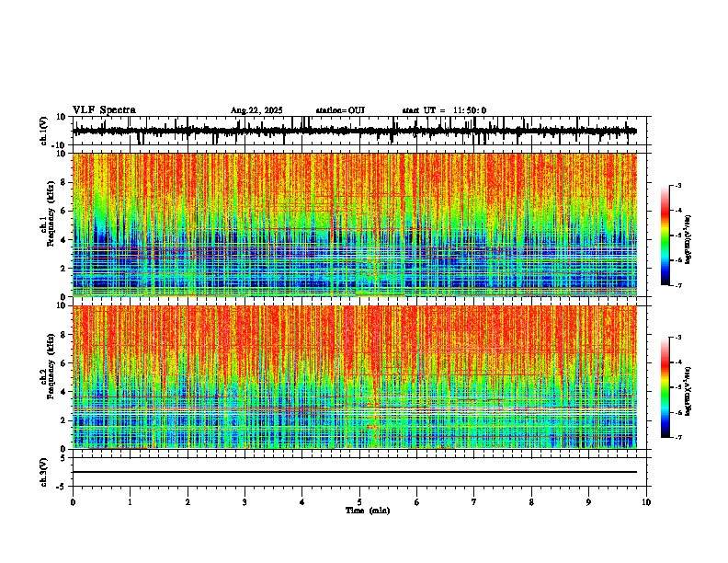Click the "-7" tick on ch.2 color bar
Image resolution: width=728 pixels, height=563 pixels.
tap(678, 437)
